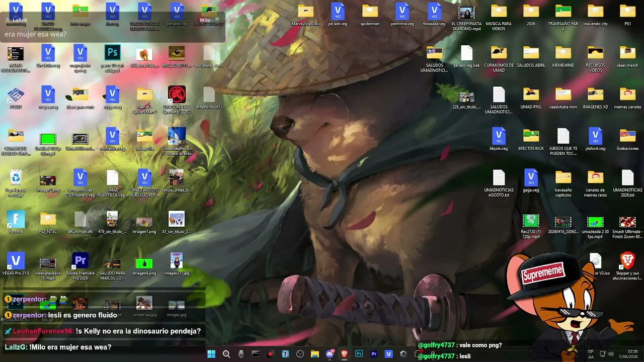Launch Photoshop from the taskbar

click(x=359, y=354)
